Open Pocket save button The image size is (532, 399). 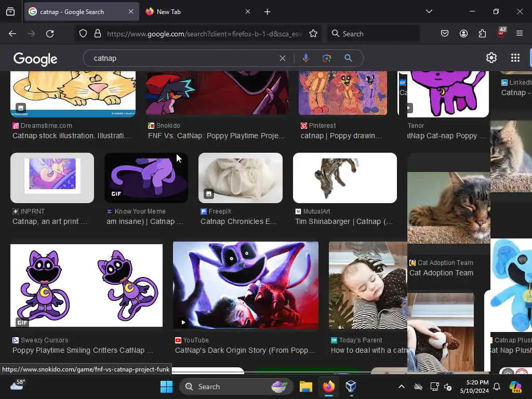point(445,34)
